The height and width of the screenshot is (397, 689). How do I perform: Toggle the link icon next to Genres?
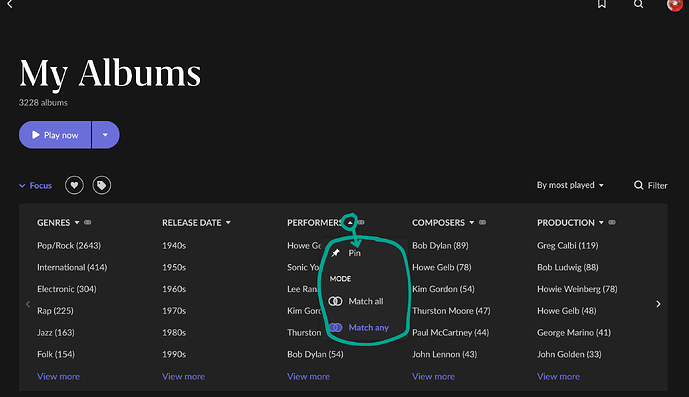[x=88, y=222]
